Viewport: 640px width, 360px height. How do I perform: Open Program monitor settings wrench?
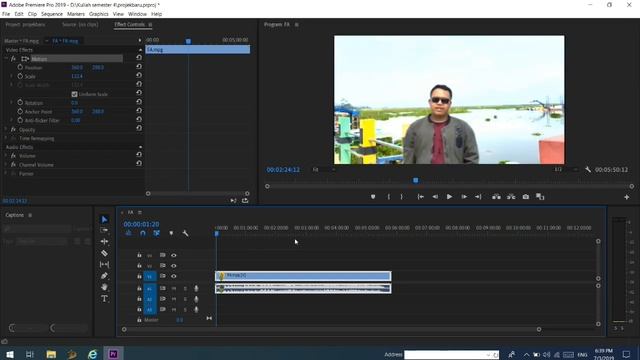point(588,169)
